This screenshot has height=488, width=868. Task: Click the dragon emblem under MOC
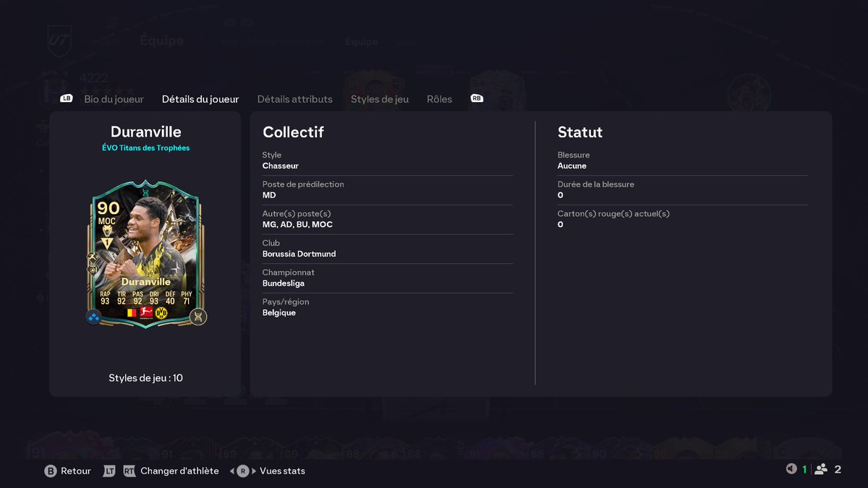click(107, 231)
